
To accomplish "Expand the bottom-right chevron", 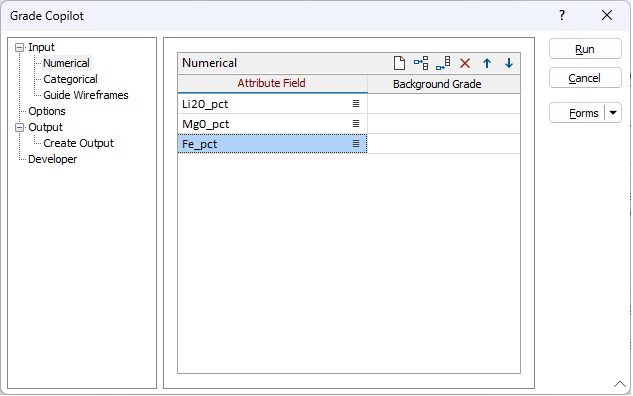I will 620,384.
